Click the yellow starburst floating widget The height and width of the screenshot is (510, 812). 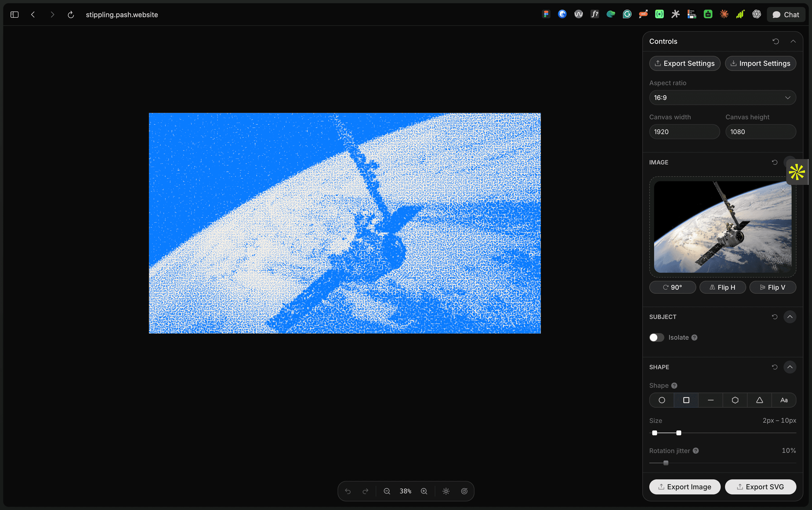pyautogui.click(x=797, y=172)
